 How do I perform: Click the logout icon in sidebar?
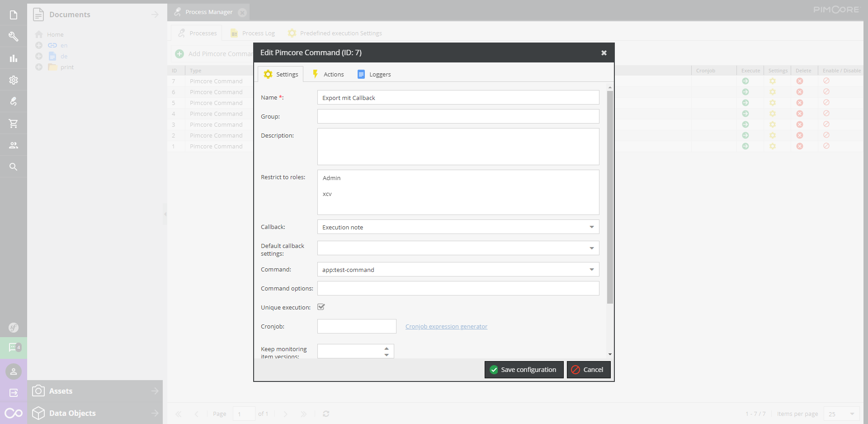14,393
